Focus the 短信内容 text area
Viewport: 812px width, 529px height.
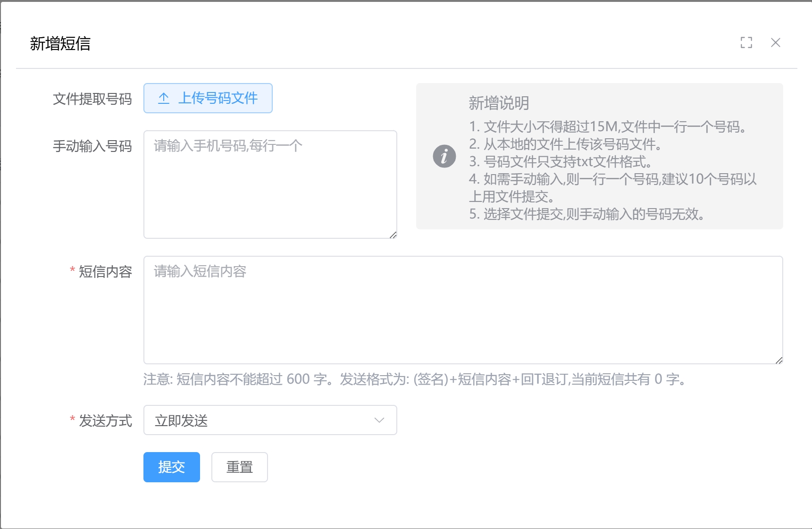coord(463,310)
